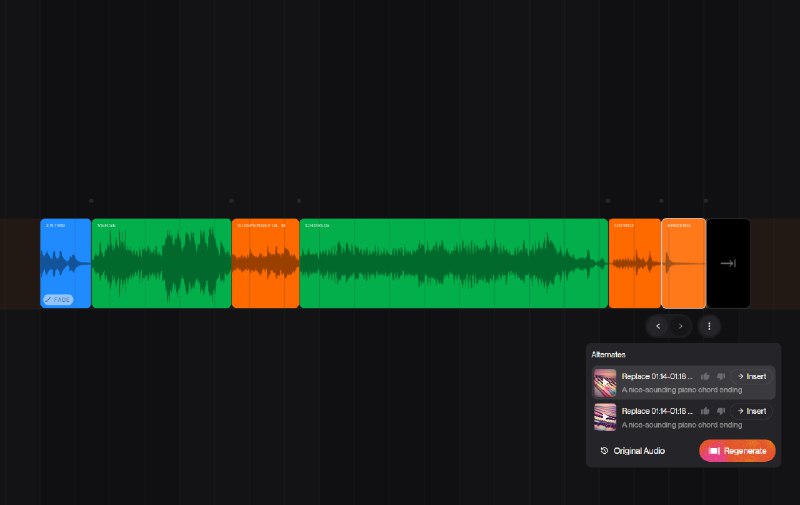The image size is (800, 505).
Task: Go to the previous alternate with left chevron
Action: point(658,326)
